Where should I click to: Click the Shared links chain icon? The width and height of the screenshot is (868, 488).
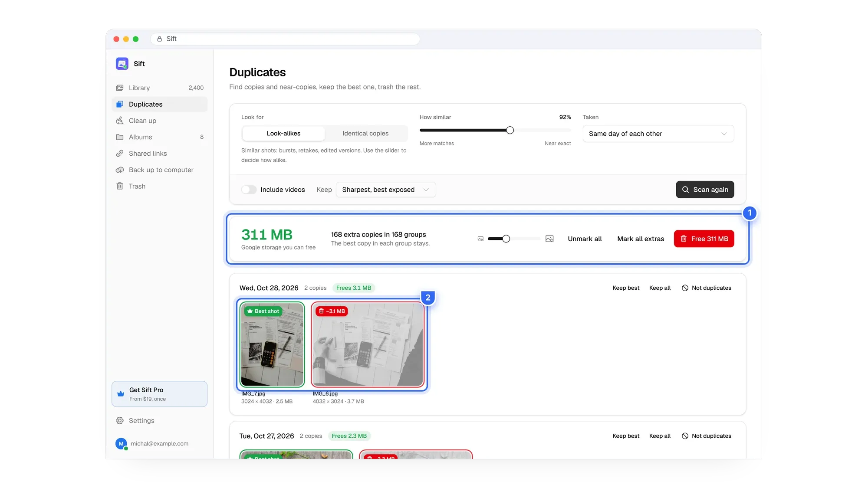pyautogui.click(x=120, y=154)
